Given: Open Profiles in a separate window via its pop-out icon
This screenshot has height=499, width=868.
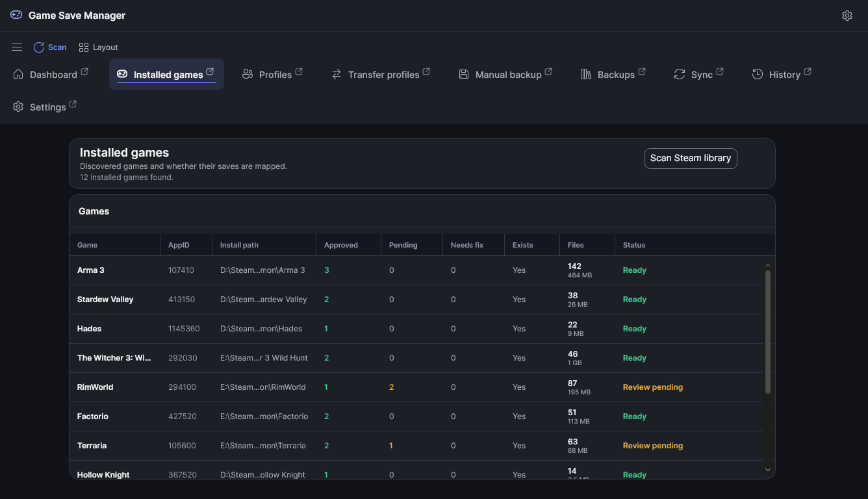Looking at the screenshot, I should click(299, 71).
